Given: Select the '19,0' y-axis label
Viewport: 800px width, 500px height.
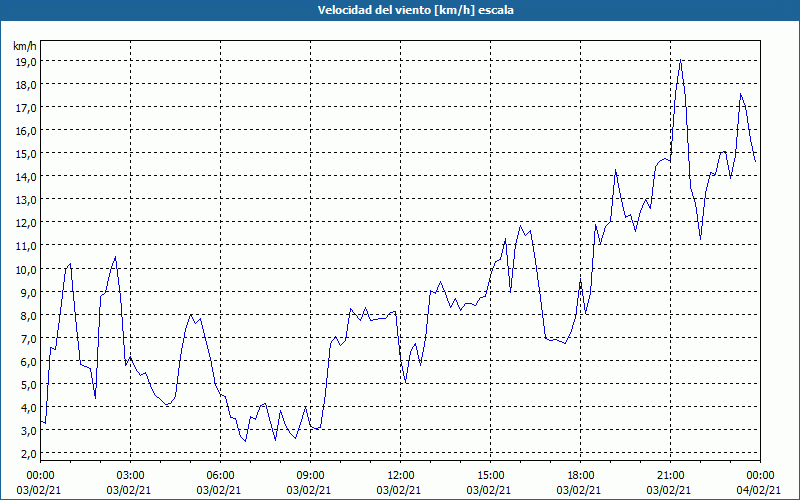Looking at the screenshot, I should pyautogui.click(x=26, y=62).
